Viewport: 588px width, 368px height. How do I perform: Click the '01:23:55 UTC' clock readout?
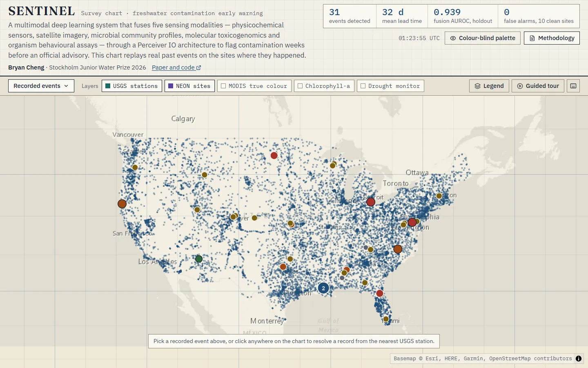(419, 38)
